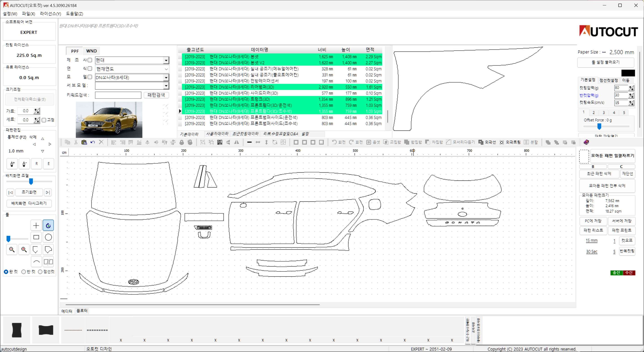Jump to first layout page arrow
Image resolution: width=644 pixels, height=352 pixels.
tap(11, 193)
